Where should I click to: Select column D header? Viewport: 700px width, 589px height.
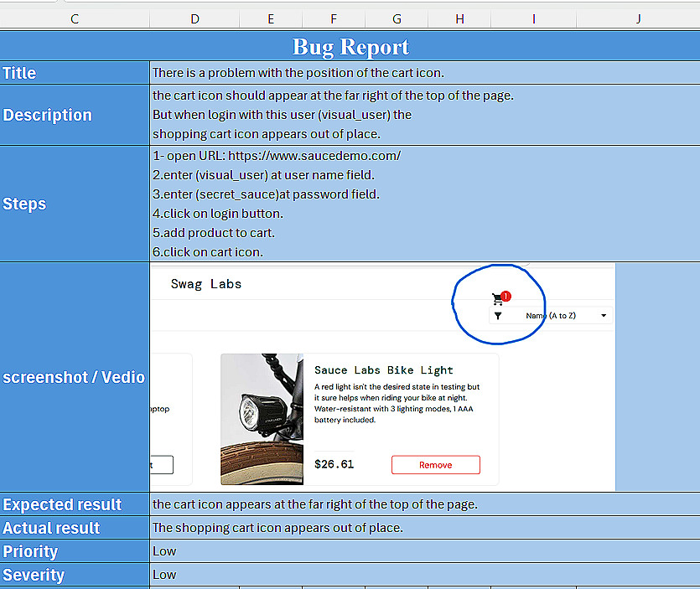coord(194,18)
